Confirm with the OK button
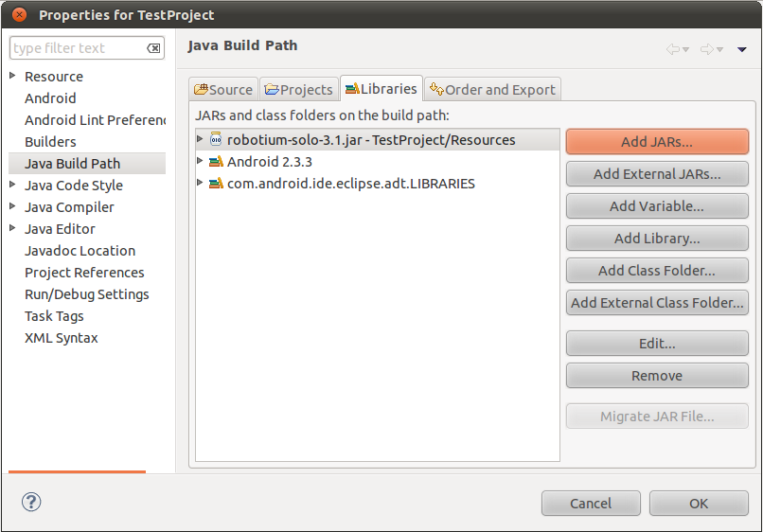 pos(699,503)
